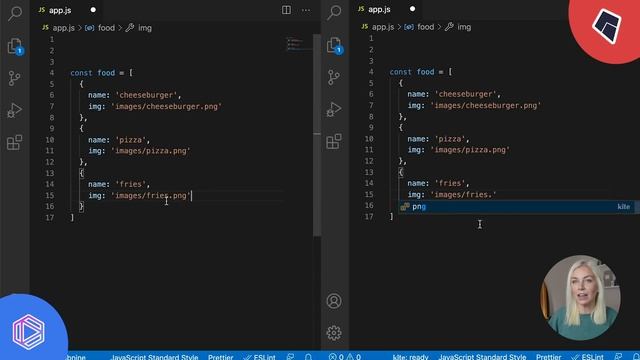Click 'images/fries.png' string in the left editor
Screen dimensions: 640x360
click(x=150, y=195)
